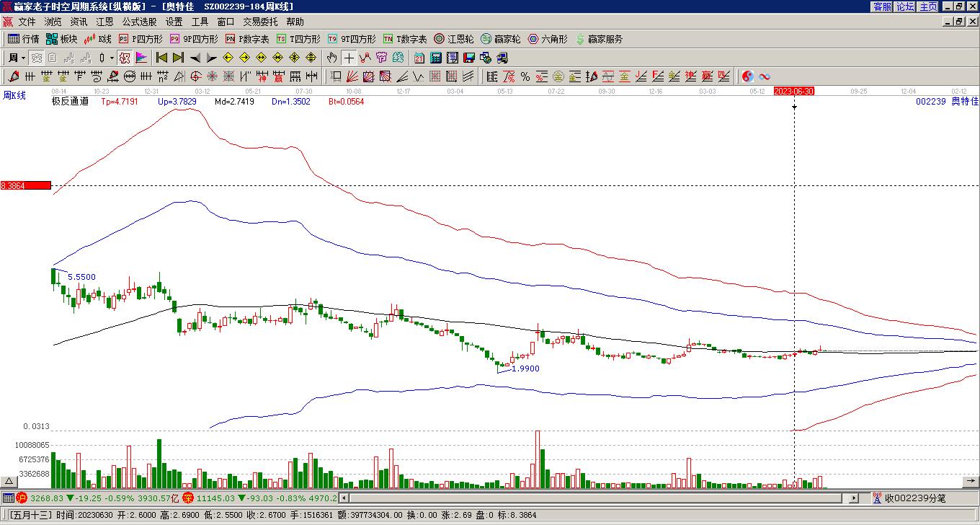Screen dimensions: 980x525
Task: Click the percent (%) line tool
Action: coord(525,76)
